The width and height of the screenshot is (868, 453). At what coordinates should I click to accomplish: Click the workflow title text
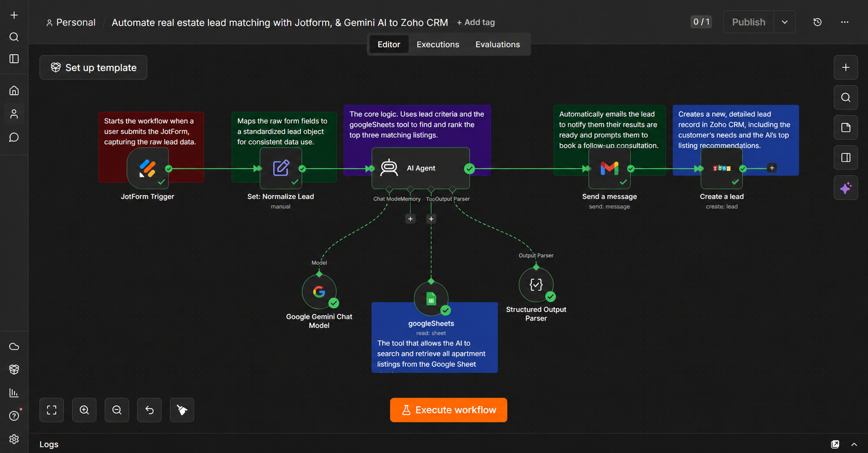pos(280,22)
